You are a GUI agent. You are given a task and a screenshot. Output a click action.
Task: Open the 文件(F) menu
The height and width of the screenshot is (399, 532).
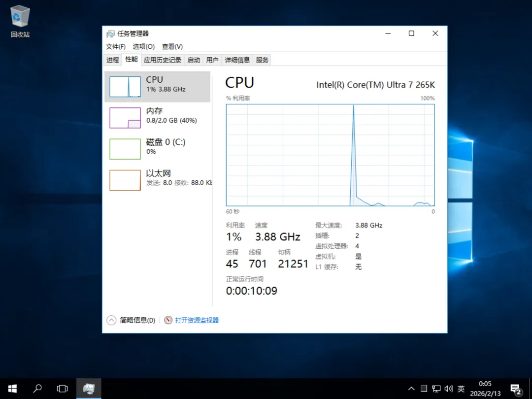tap(116, 46)
